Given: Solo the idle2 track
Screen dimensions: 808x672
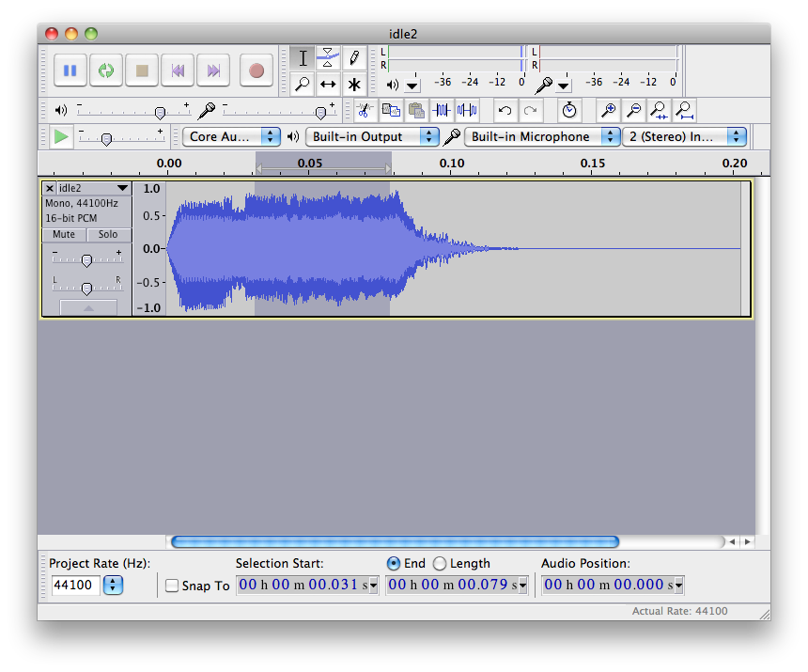Looking at the screenshot, I should click(108, 234).
